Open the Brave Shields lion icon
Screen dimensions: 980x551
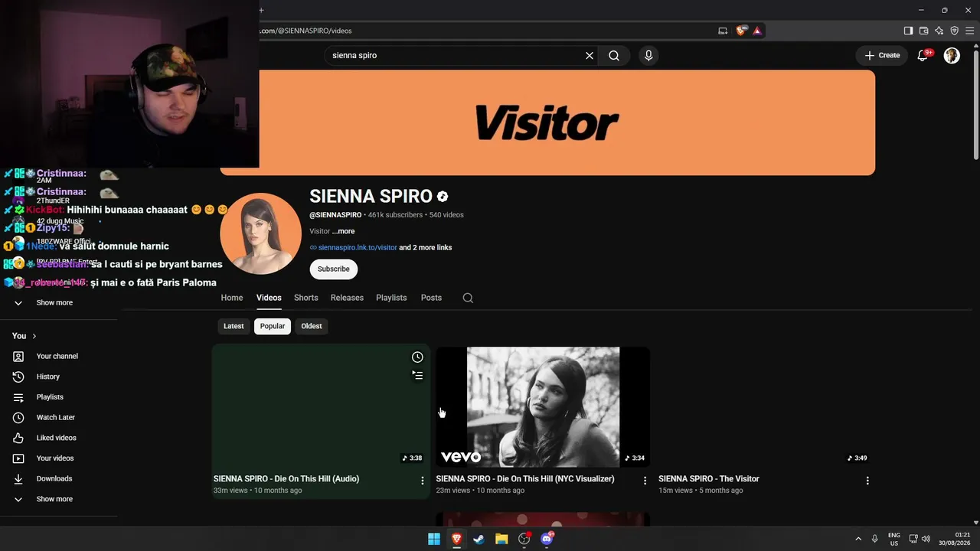[740, 31]
